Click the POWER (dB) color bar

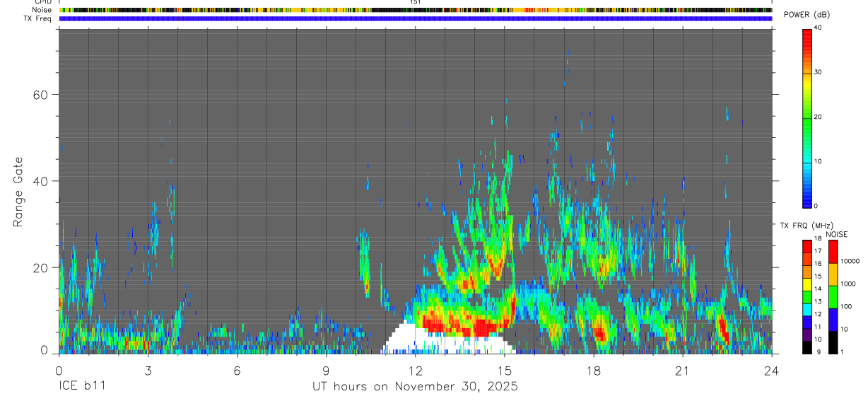(807, 117)
